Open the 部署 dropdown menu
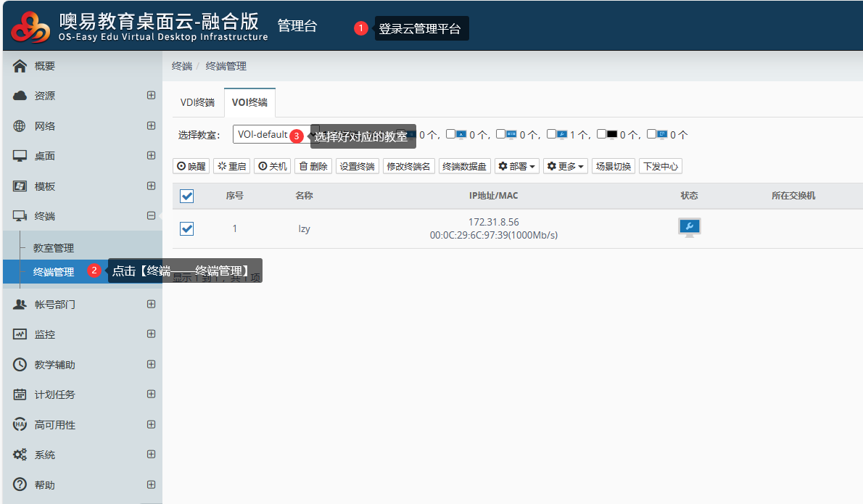This screenshot has width=863, height=504. [x=517, y=166]
